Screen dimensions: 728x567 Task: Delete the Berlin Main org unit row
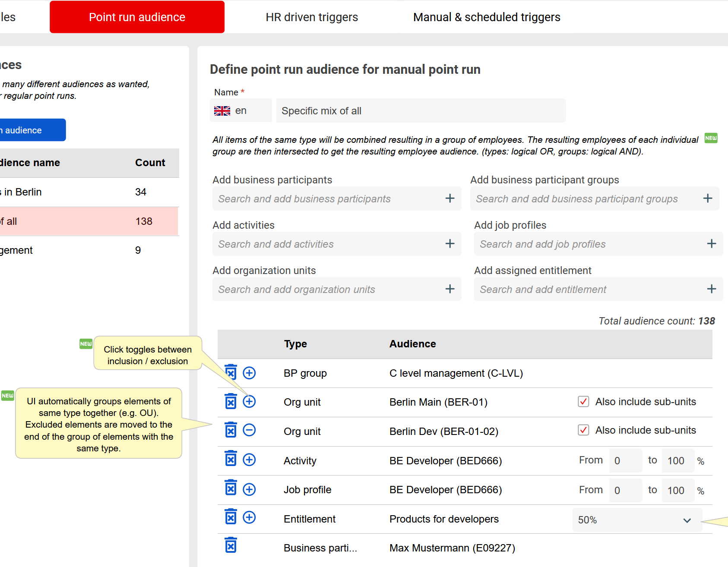coord(231,401)
